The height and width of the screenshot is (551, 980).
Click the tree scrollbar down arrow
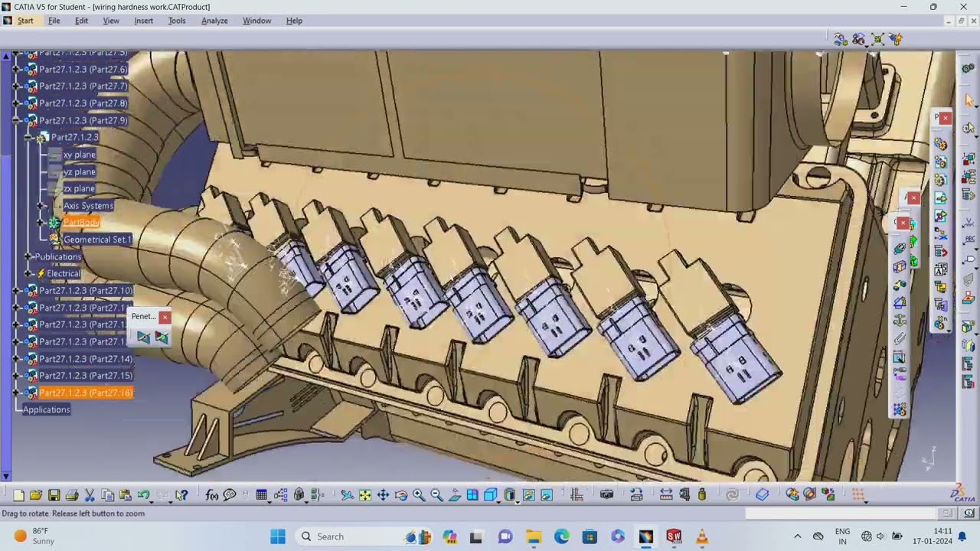pos(6,477)
